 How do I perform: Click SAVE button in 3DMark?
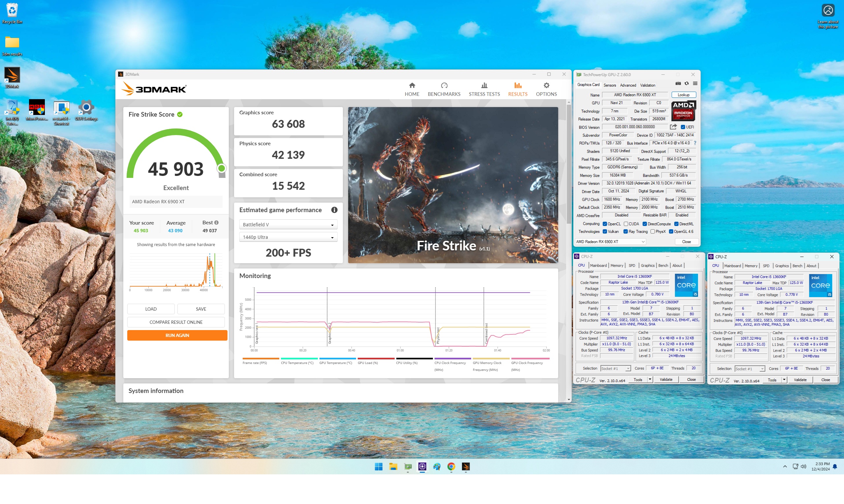[x=201, y=309]
